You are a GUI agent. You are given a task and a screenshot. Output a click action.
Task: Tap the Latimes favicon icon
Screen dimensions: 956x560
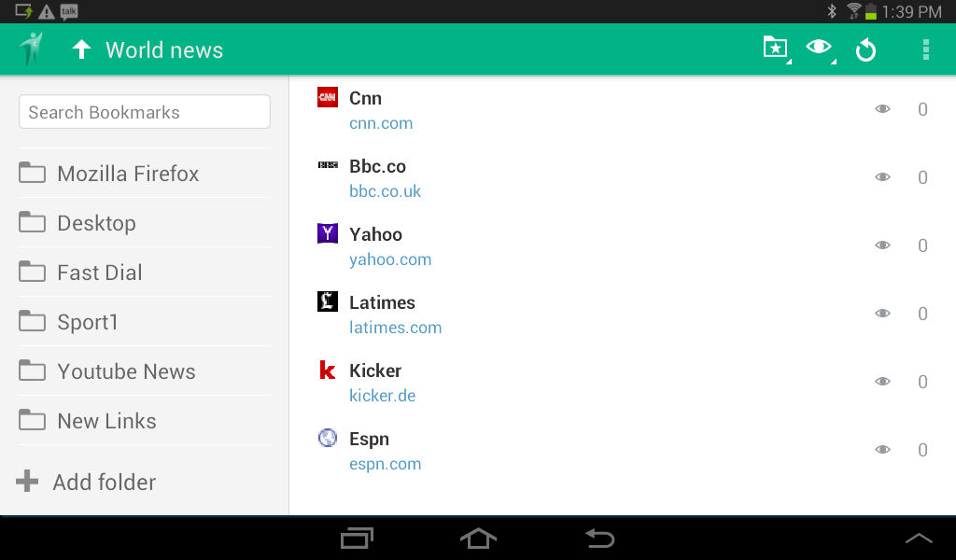pos(328,301)
